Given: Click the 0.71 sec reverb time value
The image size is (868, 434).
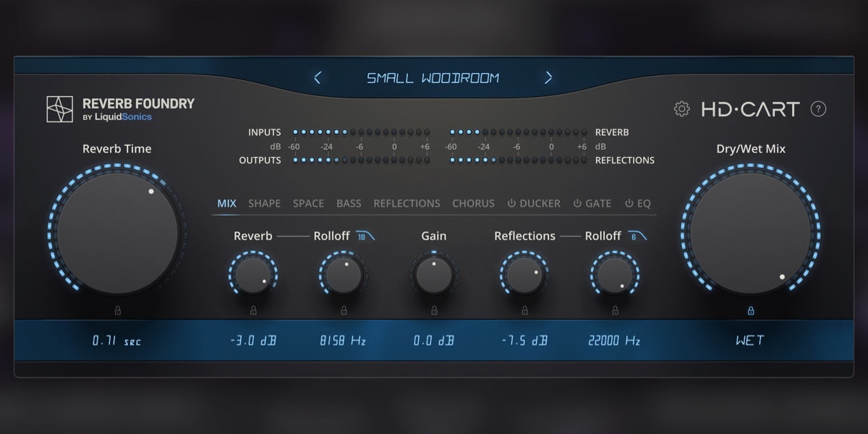Looking at the screenshot, I should (116, 341).
